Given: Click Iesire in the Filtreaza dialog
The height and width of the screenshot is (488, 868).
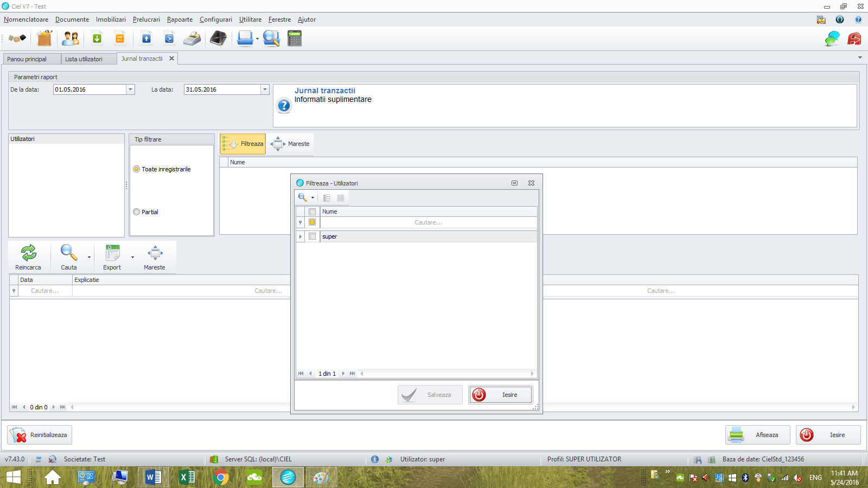Looking at the screenshot, I should (x=500, y=395).
